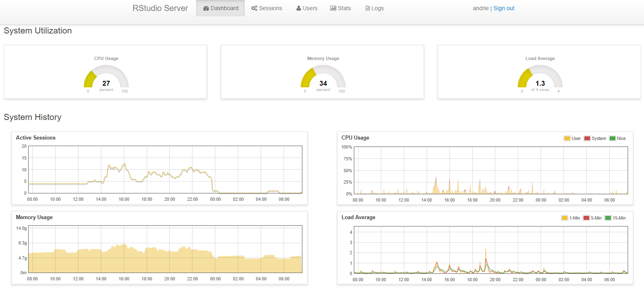Switch to the Logs tab
Image resolution: width=644 pixels, height=293 pixels.
(374, 8)
